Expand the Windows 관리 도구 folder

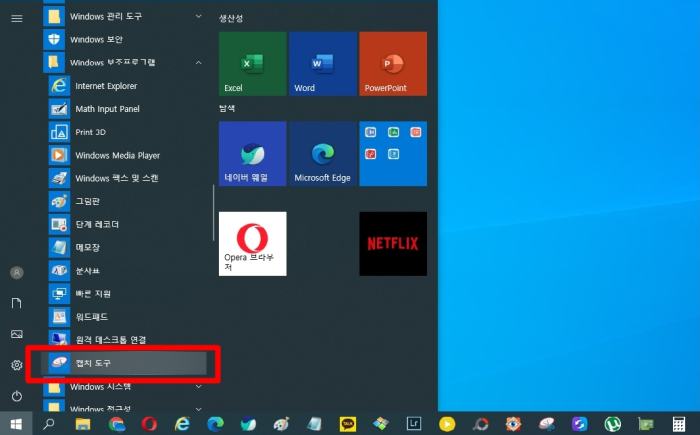click(124, 17)
